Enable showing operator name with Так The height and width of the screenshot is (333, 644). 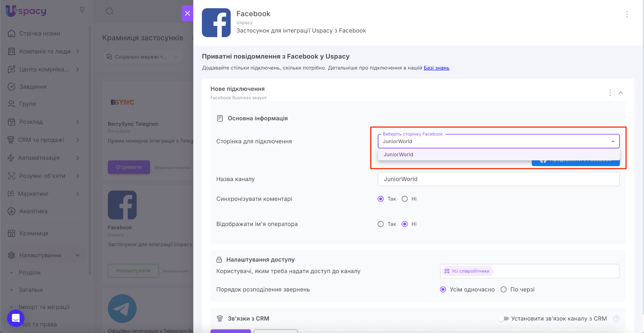click(380, 224)
